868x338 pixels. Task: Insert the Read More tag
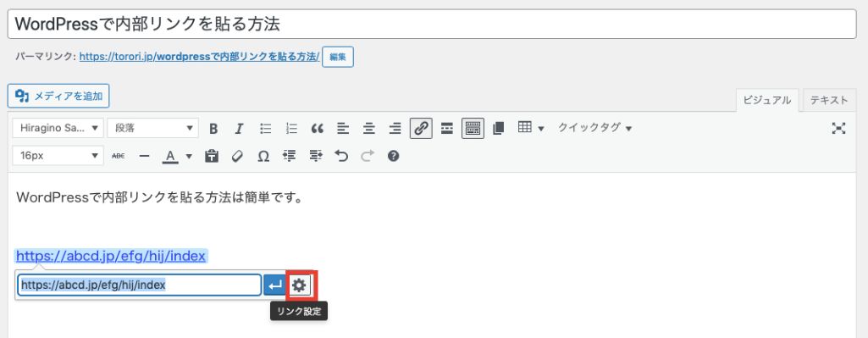pos(447,129)
